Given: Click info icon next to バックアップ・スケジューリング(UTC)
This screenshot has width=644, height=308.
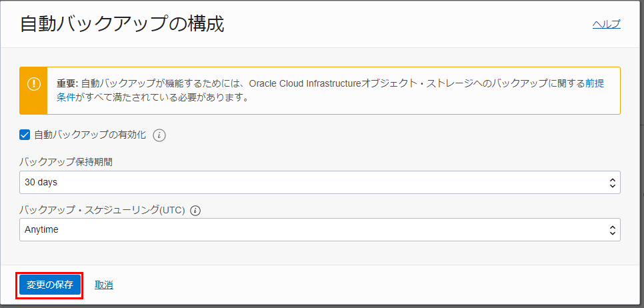Looking at the screenshot, I should tap(195, 210).
